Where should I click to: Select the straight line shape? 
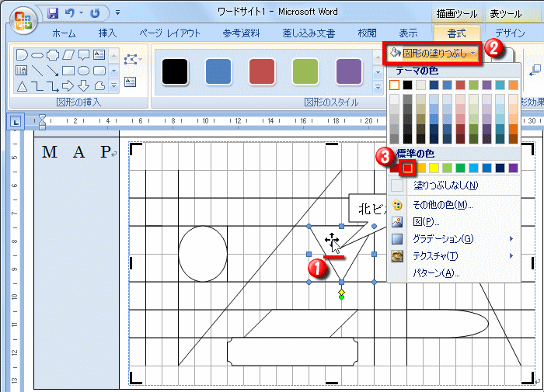(37, 71)
